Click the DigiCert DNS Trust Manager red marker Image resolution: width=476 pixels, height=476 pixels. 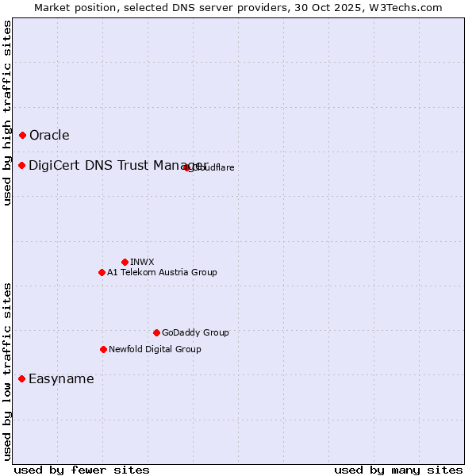pyautogui.click(x=22, y=165)
